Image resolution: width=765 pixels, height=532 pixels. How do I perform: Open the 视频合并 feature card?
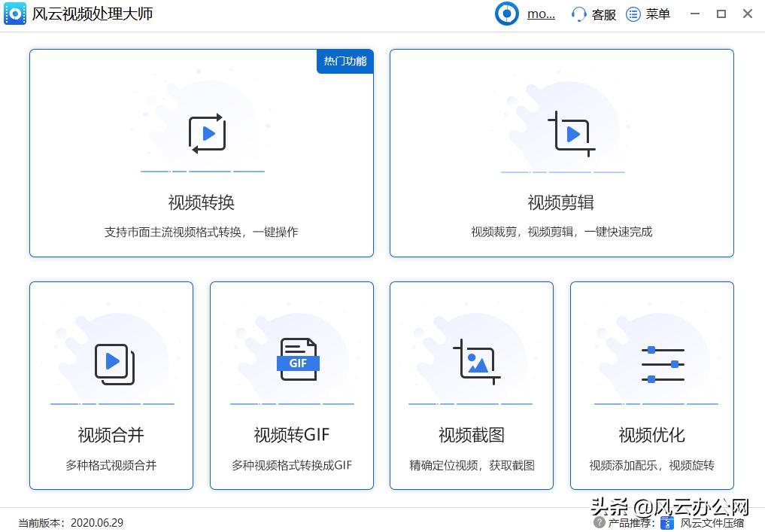pyautogui.click(x=111, y=385)
